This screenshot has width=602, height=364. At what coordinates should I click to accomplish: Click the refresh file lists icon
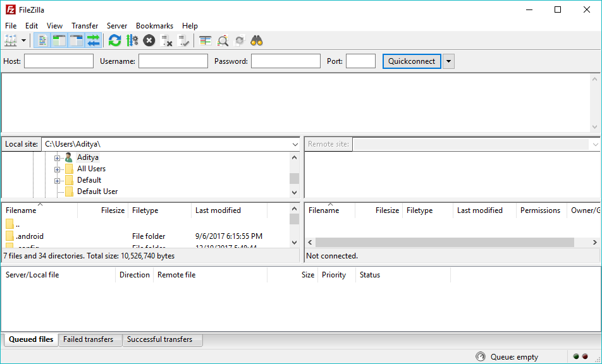(x=114, y=40)
